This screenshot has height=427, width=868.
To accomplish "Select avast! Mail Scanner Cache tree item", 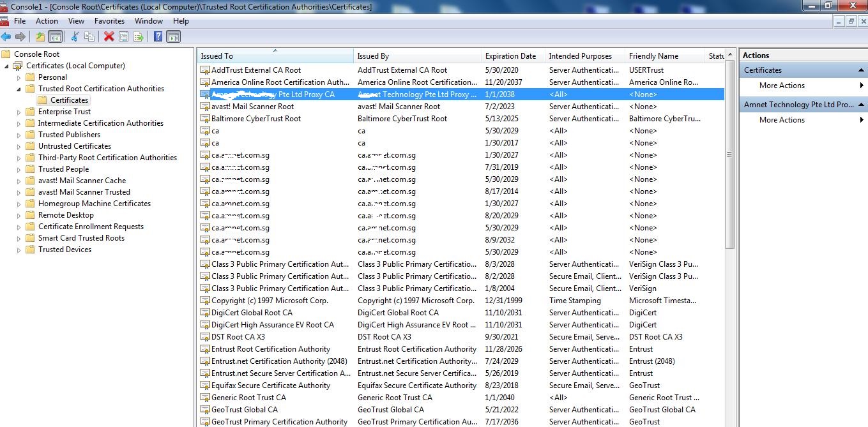I will pos(82,181).
